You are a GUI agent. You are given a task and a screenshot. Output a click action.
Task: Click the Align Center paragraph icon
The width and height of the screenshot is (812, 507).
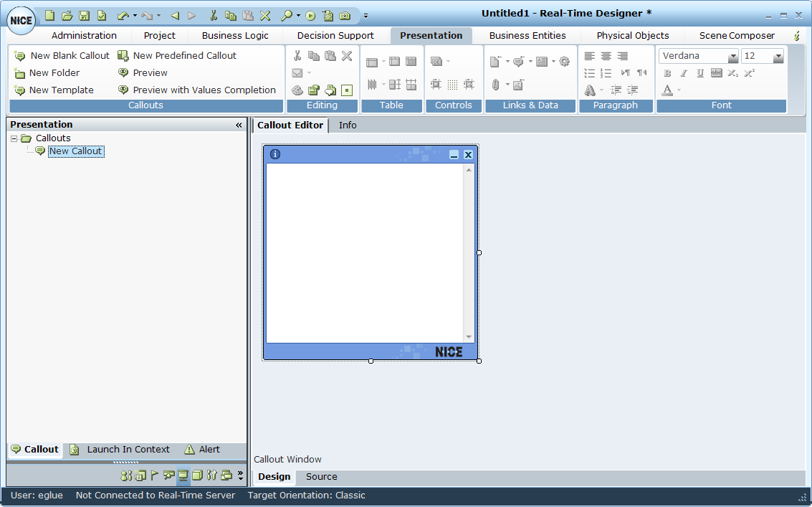tap(606, 56)
